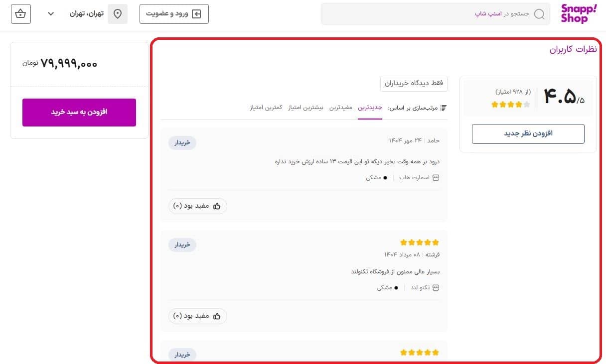The height and width of the screenshot is (364, 606).
Task: Select the بیشترین امتیاز sort tab
Action: pyautogui.click(x=307, y=107)
